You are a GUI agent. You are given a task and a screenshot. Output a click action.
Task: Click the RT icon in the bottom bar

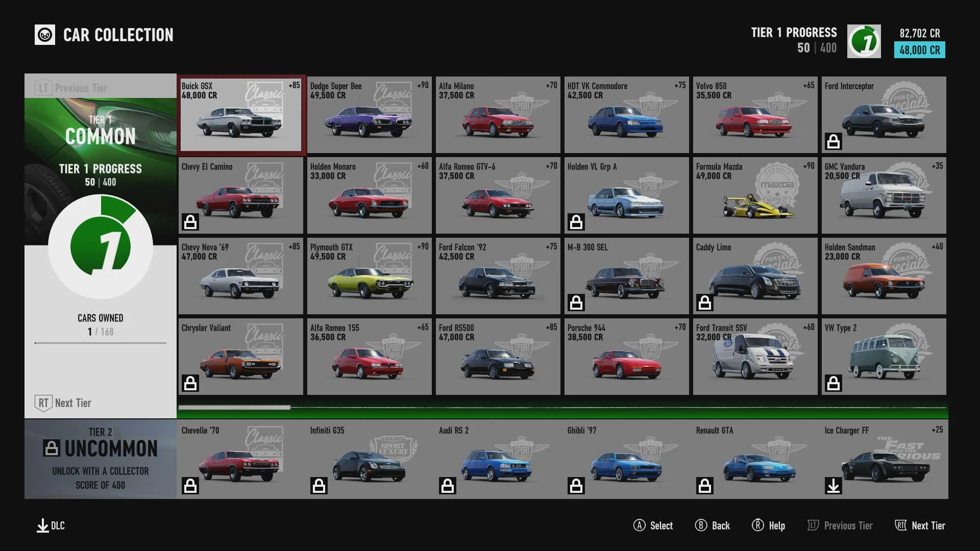click(x=901, y=525)
